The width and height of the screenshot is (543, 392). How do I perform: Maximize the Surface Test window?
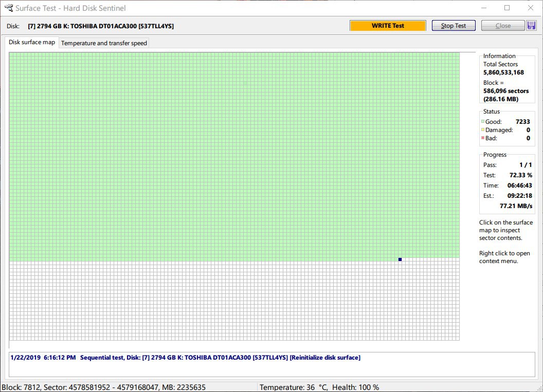pyautogui.click(x=507, y=8)
